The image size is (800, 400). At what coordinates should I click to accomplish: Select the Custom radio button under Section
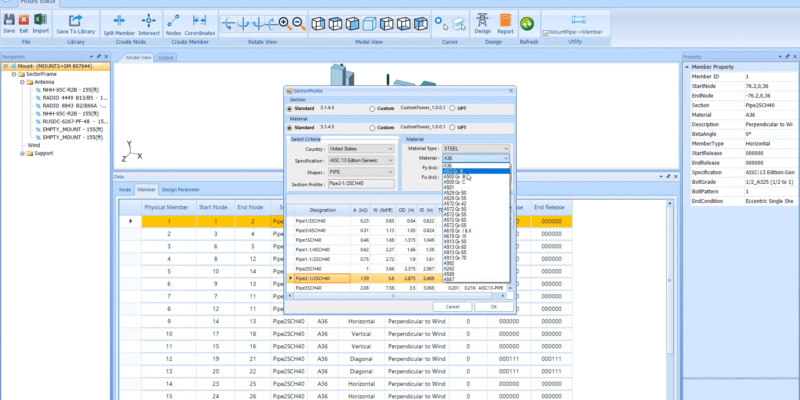[374, 108]
